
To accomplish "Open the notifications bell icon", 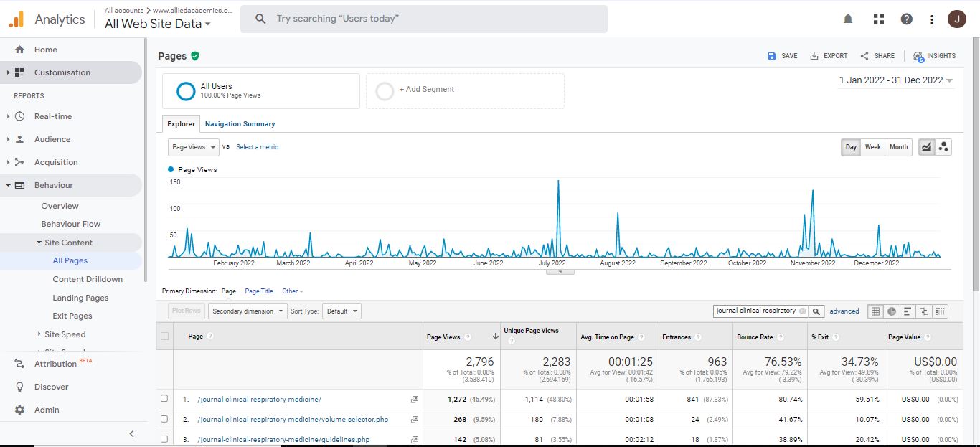I will [848, 19].
